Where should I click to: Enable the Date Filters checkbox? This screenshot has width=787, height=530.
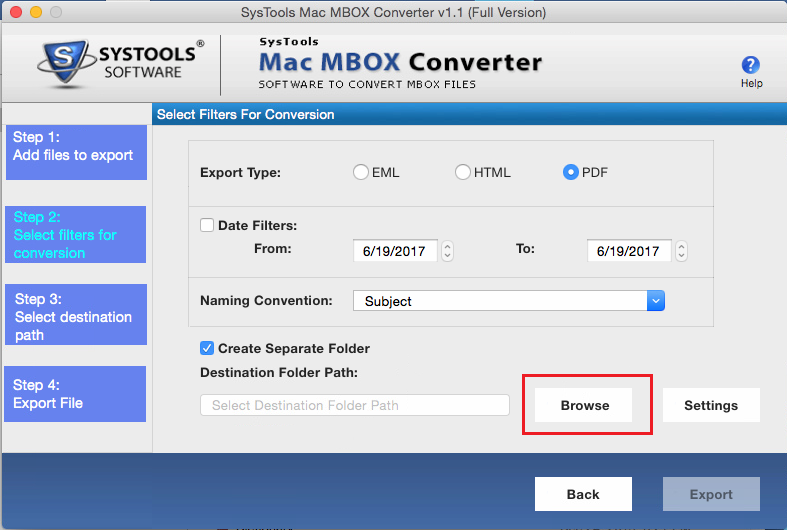[207, 226]
